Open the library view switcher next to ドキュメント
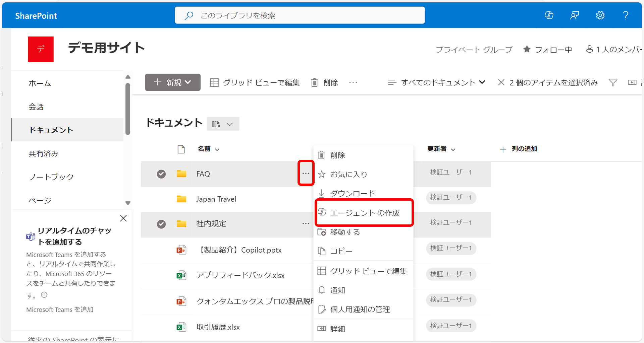 [223, 124]
